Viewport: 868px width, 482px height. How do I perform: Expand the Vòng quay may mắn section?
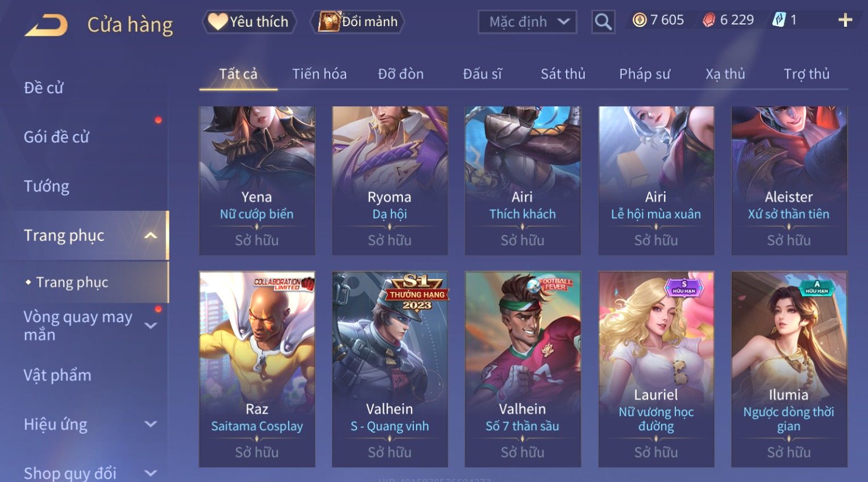tap(151, 326)
